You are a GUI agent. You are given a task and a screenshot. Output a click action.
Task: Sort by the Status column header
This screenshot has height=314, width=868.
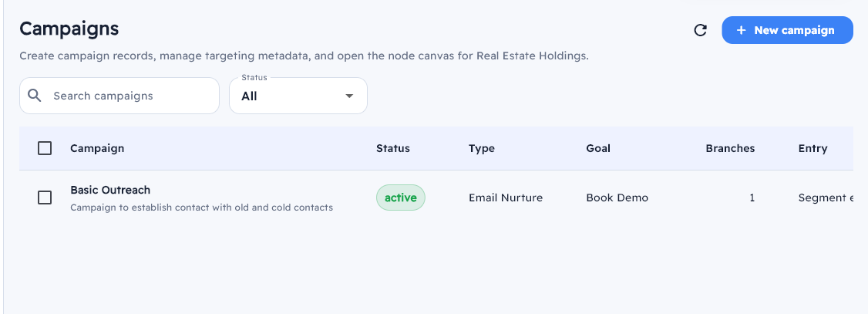pos(393,148)
